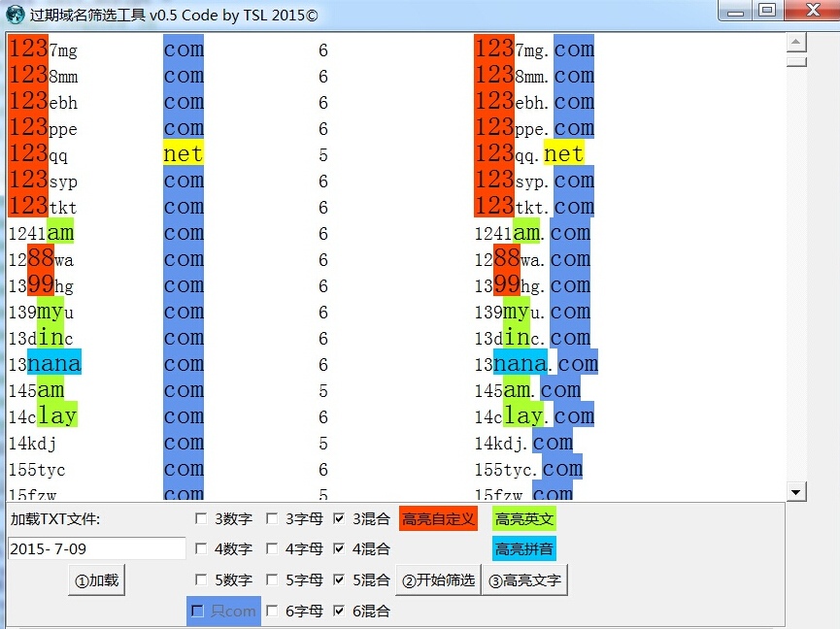Enable the 6字母 checkbox
This screenshot has height=629, width=840.
click(x=272, y=611)
